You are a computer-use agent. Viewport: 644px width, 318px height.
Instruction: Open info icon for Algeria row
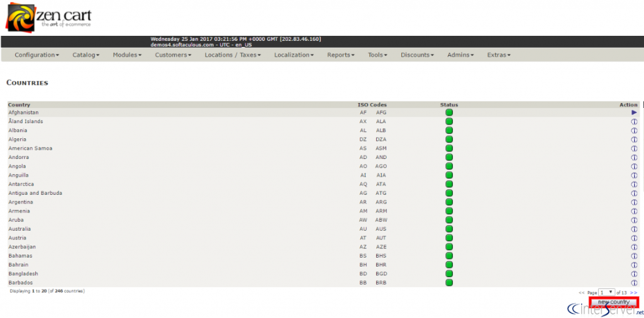634,140
